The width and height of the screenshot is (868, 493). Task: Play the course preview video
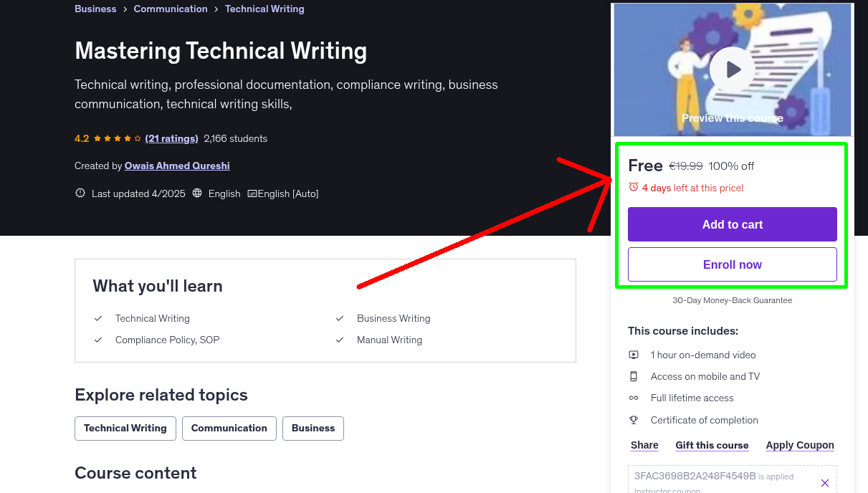click(x=733, y=70)
